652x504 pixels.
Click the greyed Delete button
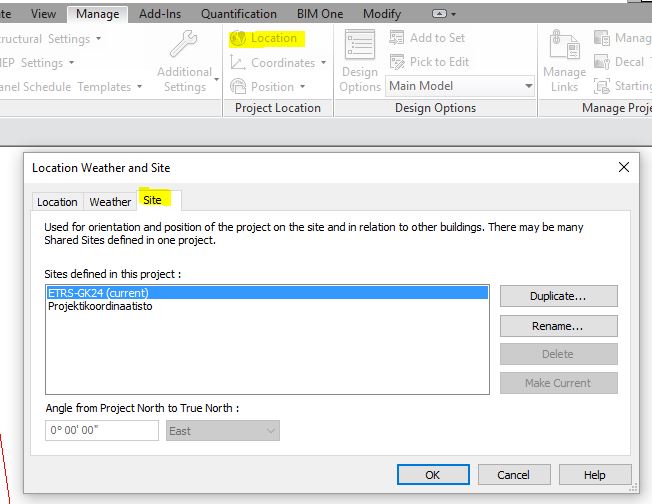[x=558, y=354]
